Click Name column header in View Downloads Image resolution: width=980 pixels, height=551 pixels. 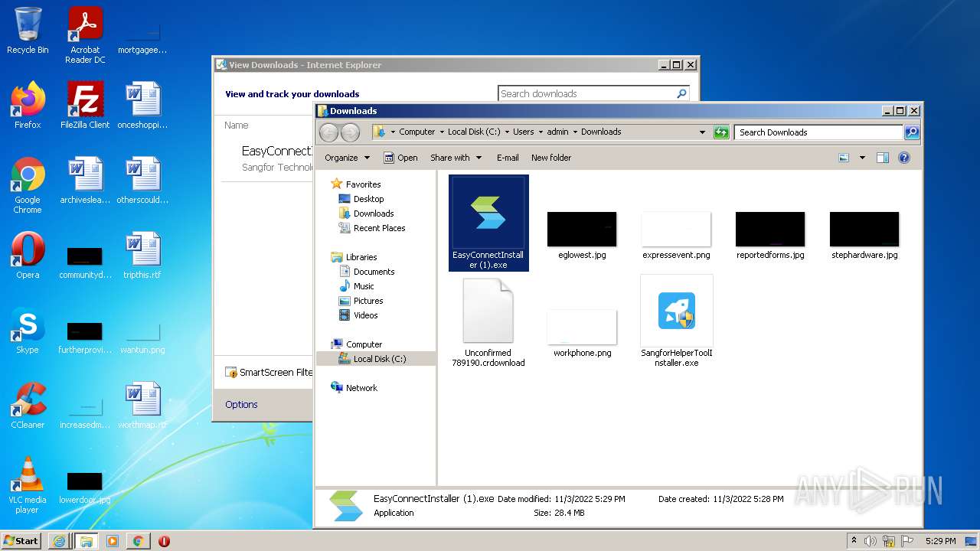tap(237, 126)
